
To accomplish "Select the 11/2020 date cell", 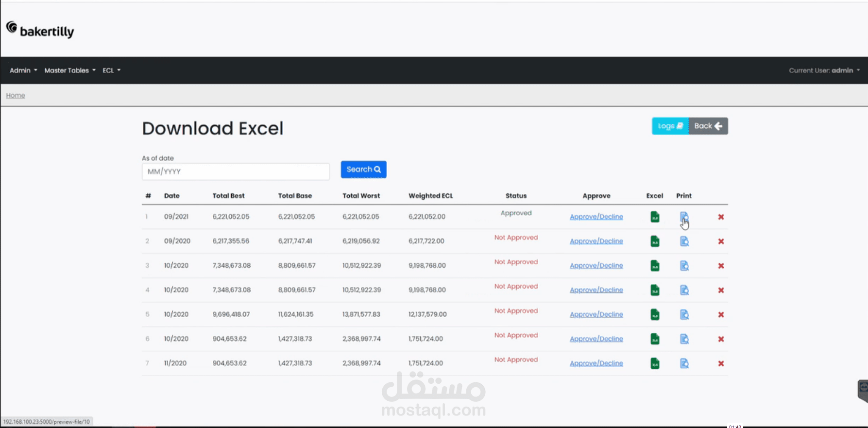I will [x=175, y=363].
